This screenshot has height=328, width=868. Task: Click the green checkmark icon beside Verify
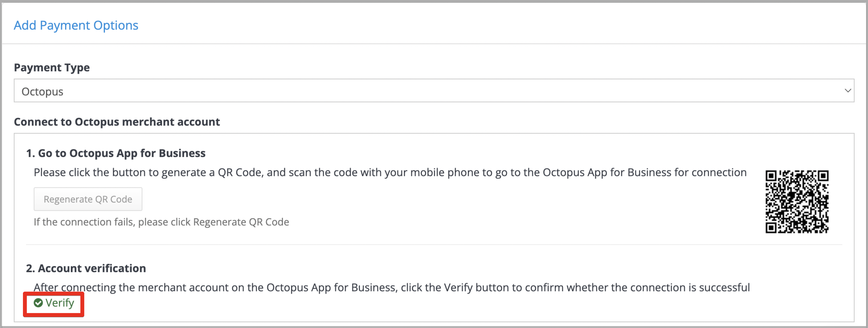click(38, 303)
